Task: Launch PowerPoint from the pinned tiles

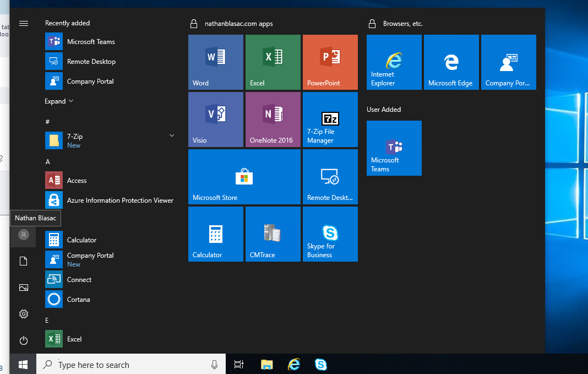Action: click(x=330, y=62)
